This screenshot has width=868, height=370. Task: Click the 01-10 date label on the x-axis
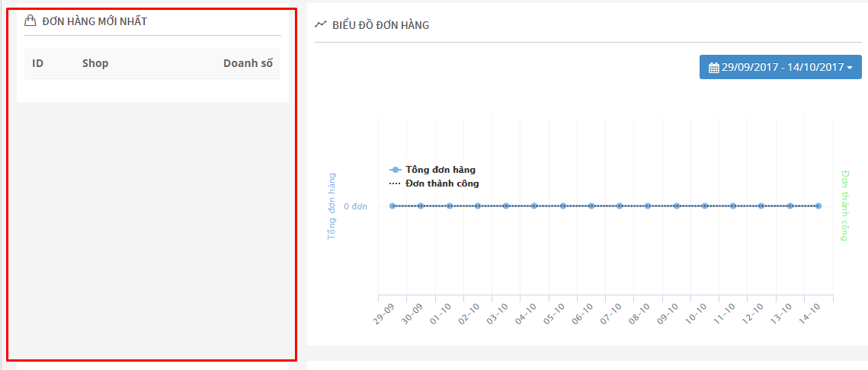tap(441, 314)
